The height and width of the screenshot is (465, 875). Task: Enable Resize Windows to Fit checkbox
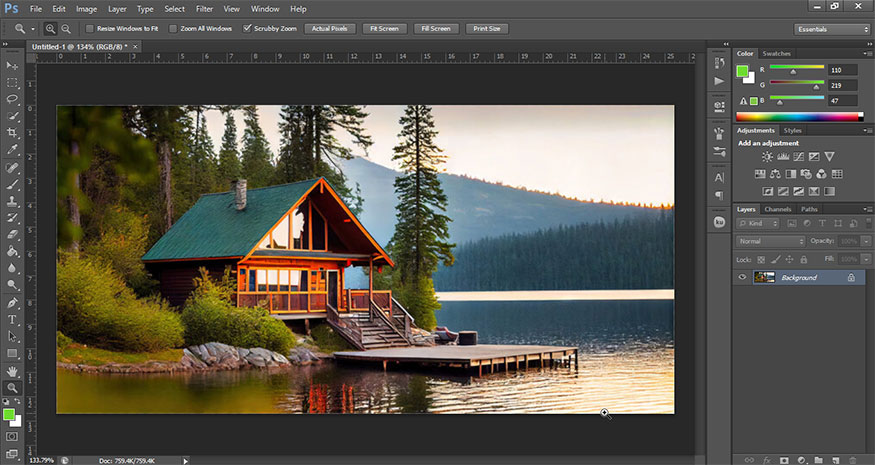point(90,29)
